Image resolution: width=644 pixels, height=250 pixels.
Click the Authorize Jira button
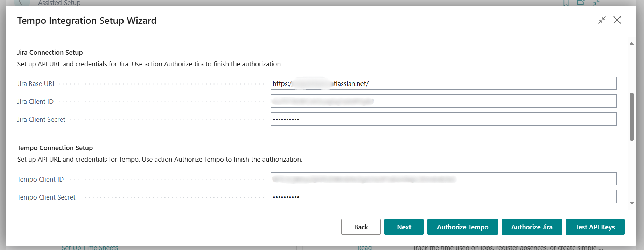pyautogui.click(x=532, y=227)
